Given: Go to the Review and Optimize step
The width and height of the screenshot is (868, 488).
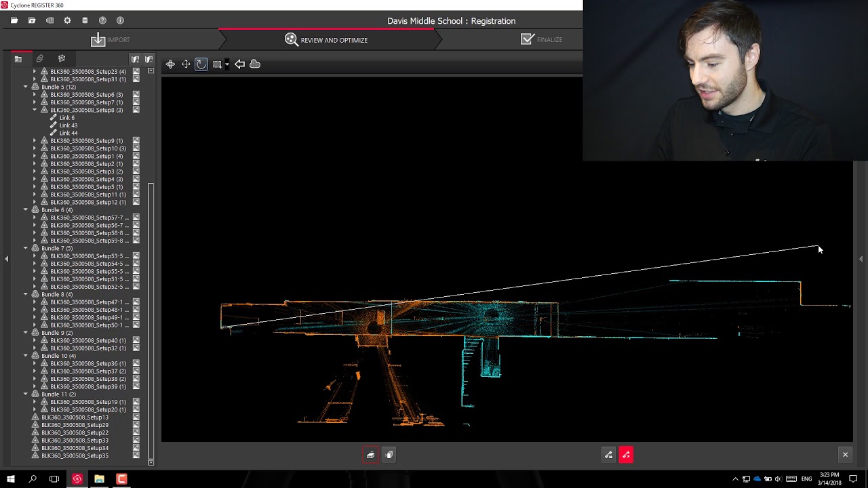Looking at the screenshot, I should coord(326,39).
